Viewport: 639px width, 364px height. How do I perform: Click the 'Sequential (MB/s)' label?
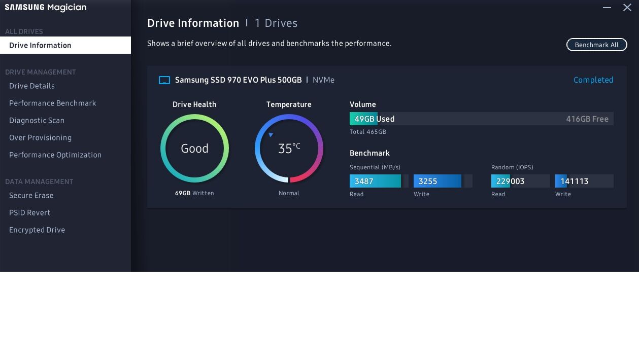tap(375, 167)
